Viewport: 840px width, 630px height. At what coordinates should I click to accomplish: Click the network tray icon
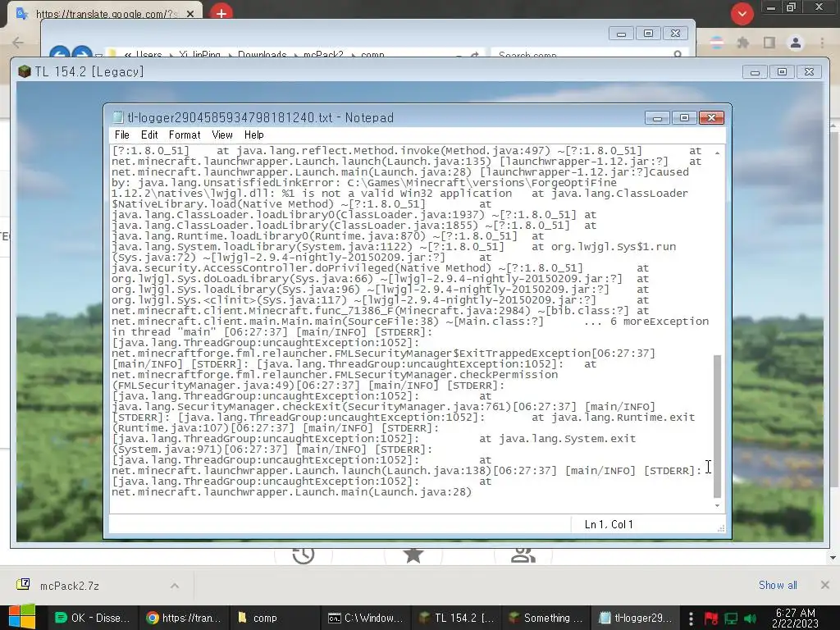(731, 619)
